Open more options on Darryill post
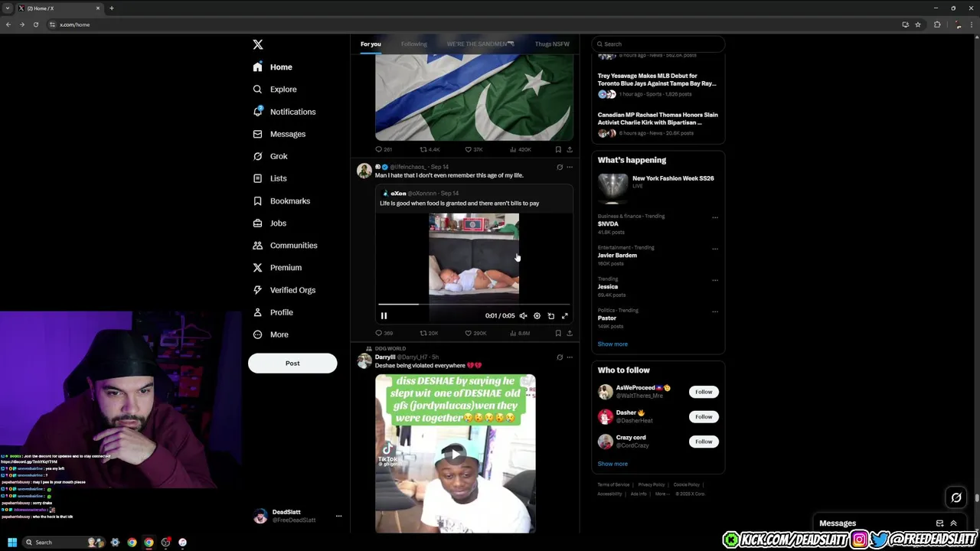The width and height of the screenshot is (980, 551). (570, 357)
